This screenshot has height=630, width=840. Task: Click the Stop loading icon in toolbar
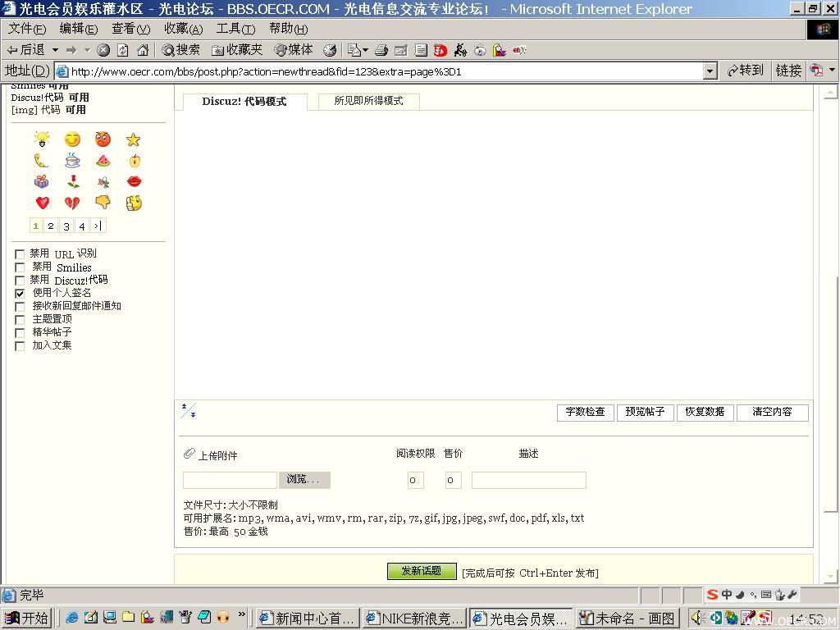[x=103, y=50]
